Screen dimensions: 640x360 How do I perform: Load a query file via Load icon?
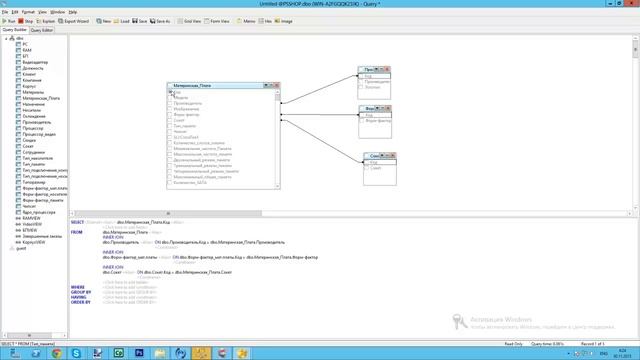pyautogui.click(x=121, y=21)
